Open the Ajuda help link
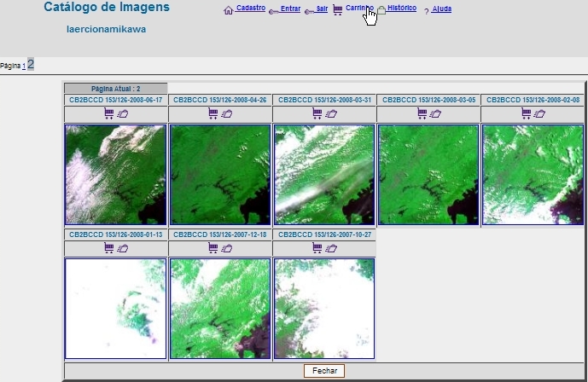 tap(441, 9)
